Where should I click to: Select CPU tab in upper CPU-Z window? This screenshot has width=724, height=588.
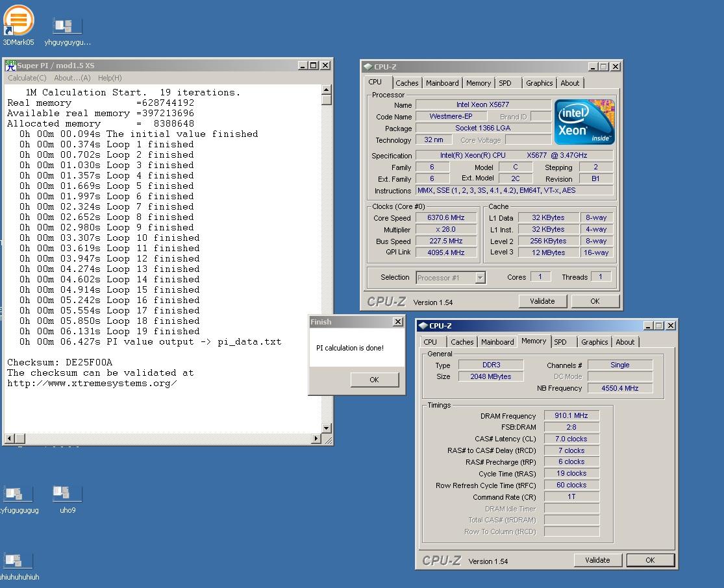click(x=375, y=82)
